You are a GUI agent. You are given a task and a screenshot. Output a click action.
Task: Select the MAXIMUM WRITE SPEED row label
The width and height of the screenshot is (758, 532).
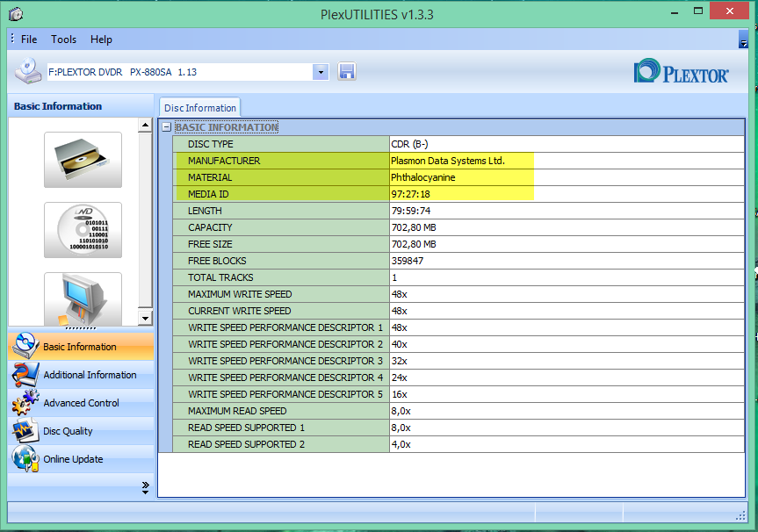[x=240, y=294]
